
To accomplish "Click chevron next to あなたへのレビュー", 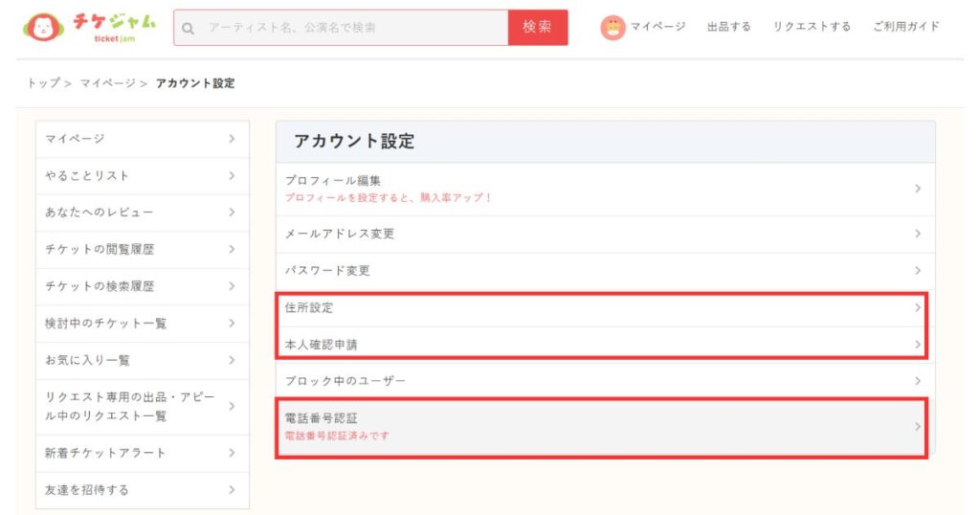I will pos(232,213).
